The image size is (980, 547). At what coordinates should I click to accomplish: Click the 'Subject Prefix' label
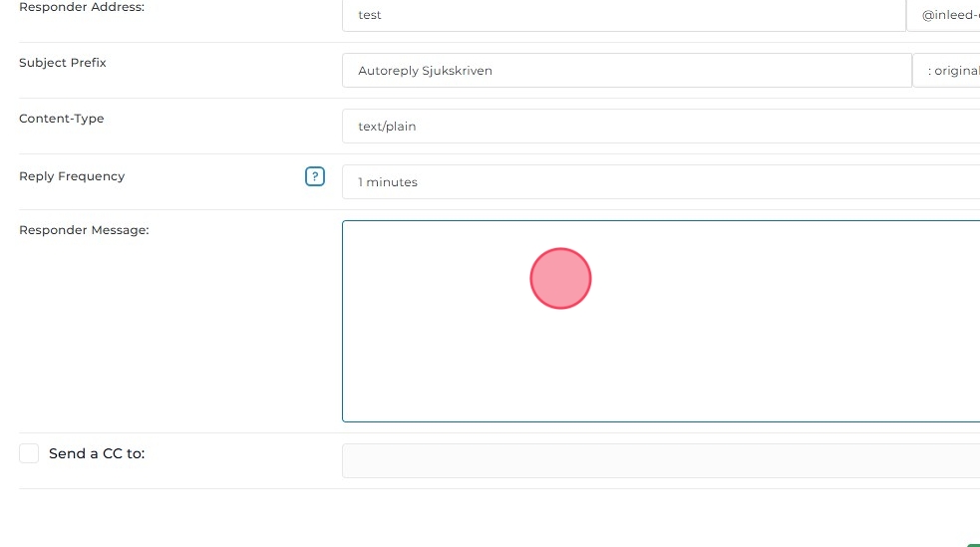tap(63, 63)
